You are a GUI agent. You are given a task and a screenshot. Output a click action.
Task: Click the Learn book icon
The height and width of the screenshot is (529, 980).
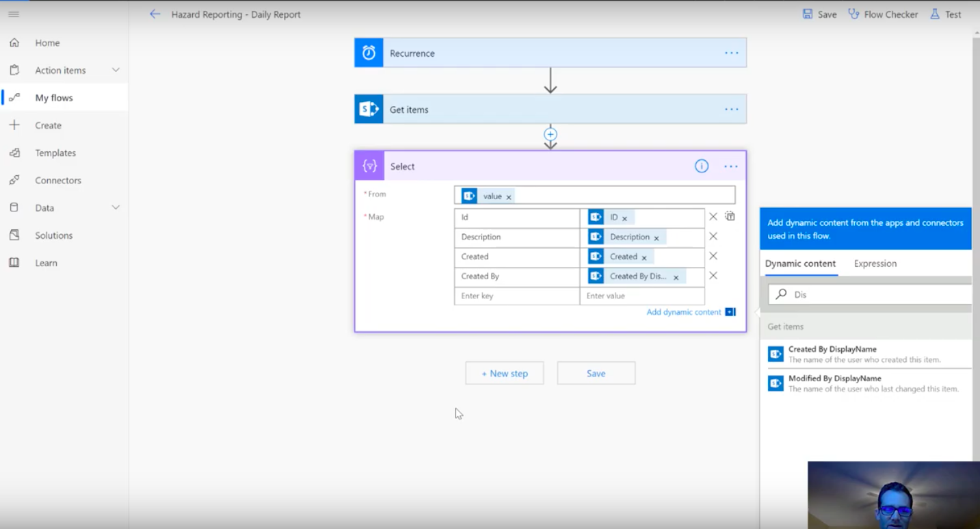14,263
